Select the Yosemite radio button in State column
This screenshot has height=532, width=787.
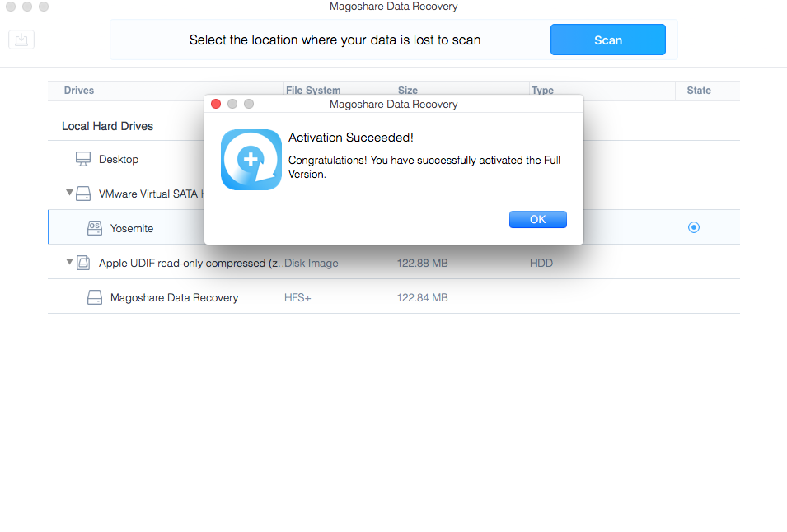pos(694,227)
